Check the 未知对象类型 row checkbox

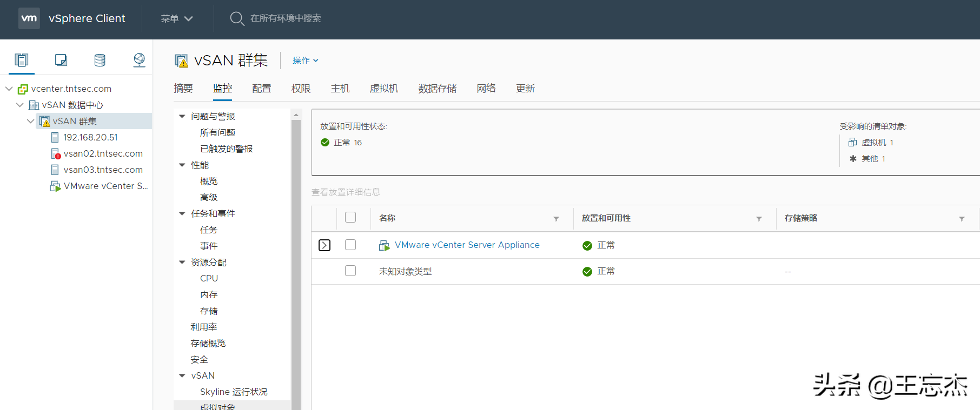pos(350,271)
